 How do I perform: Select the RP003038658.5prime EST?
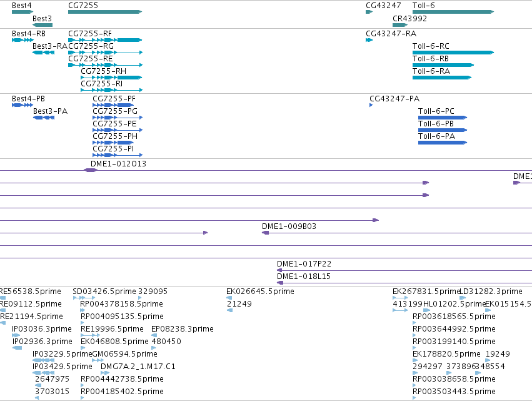[414, 386]
